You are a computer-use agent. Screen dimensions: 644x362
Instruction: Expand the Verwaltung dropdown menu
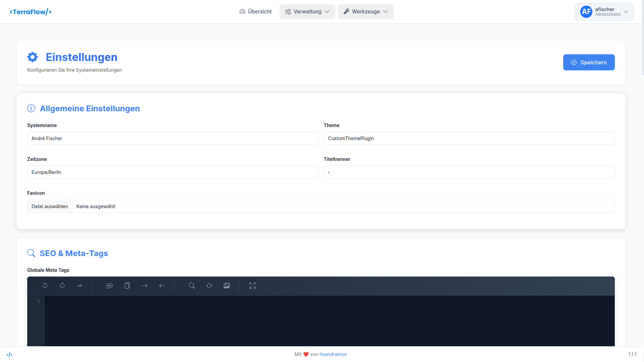pyautogui.click(x=307, y=12)
